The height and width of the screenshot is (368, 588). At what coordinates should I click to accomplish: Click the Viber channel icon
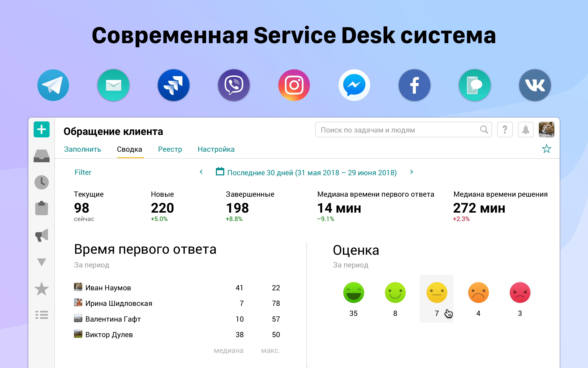(234, 85)
